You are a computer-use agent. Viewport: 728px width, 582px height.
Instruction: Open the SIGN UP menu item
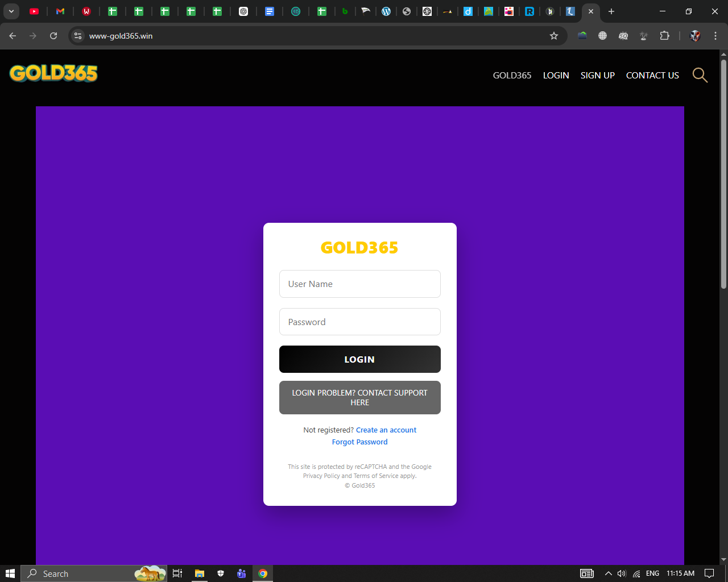597,76
